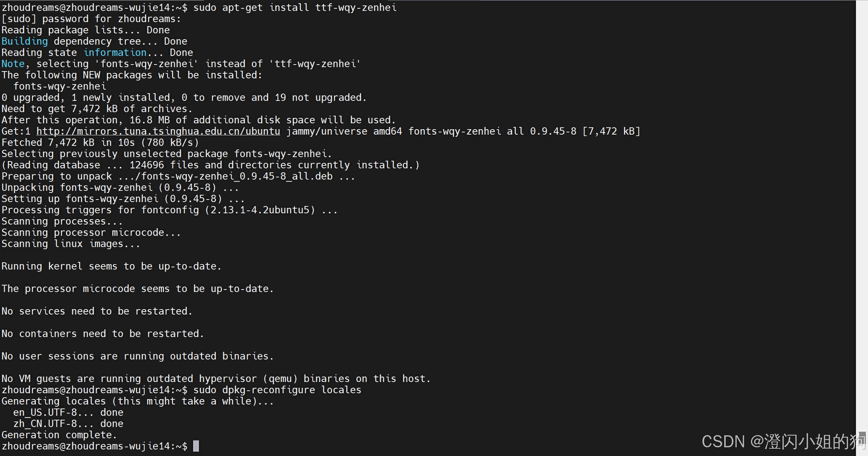
Task: Click the 'Scanning linux images...' line
Action: [x=71, y=244]
